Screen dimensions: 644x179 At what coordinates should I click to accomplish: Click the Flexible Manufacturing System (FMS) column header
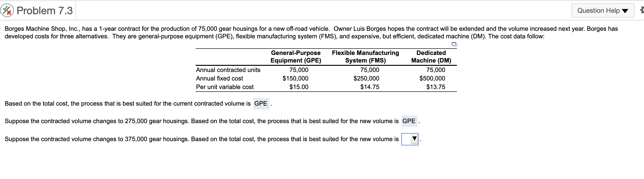365,57
